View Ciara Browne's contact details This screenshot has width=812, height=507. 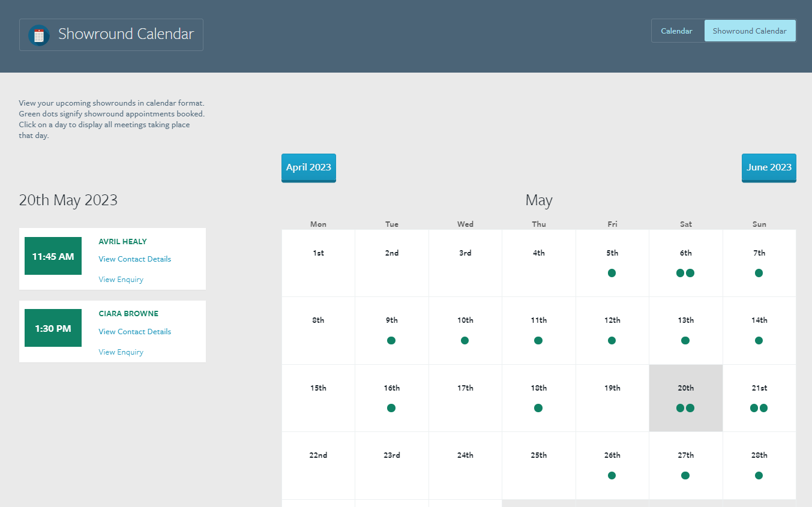point(134,331)
